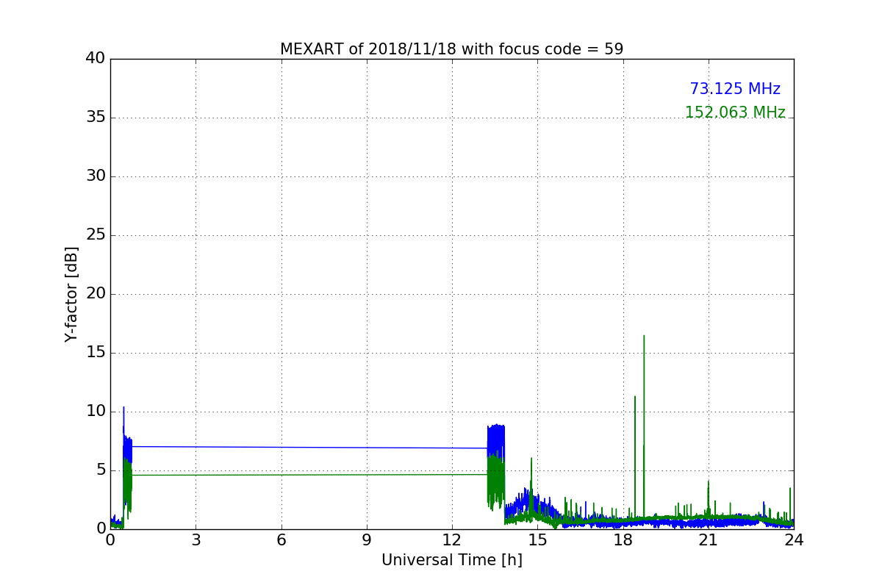Viewport: 882px width, 588px height.
Task: Click the Y-factor [dB] axis label
Action: [x=71, y=294]
